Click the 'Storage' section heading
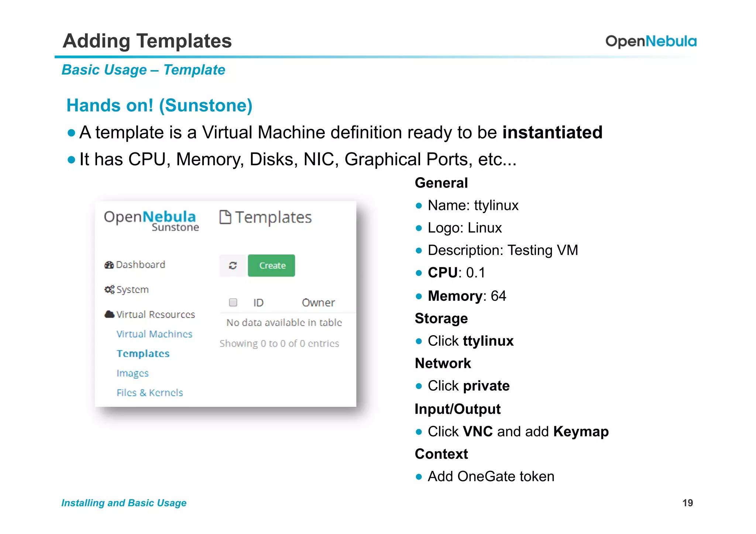Image resolution: width=756 pixels, height=534 pixels. 441,318
